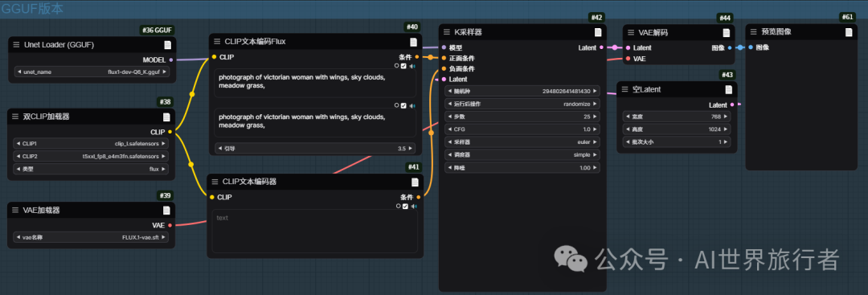Viewport: 868px width, 295px height.
Task: Click left arrow of 降噪 value
Action: coord(449,167)
